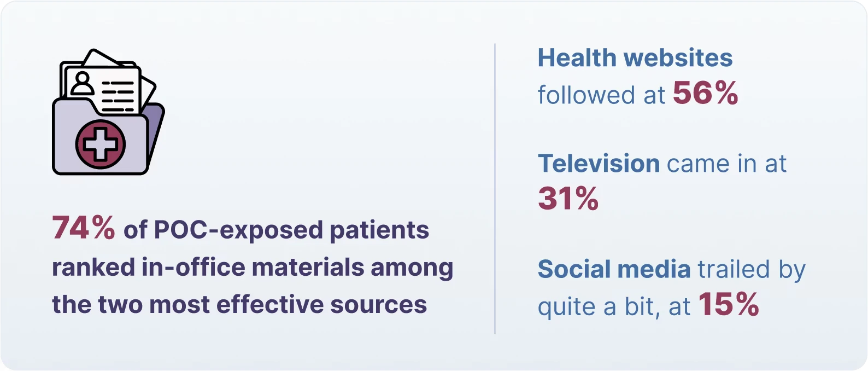The height and width of the screenshot is (371, 868).
Task: Click the 'of POC-exposed patients' text
Action: pos(276,230)
